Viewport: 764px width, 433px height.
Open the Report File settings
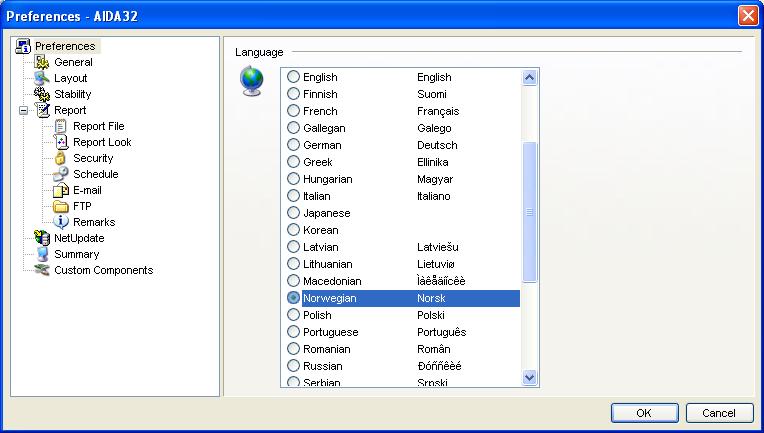click(98, 127)
